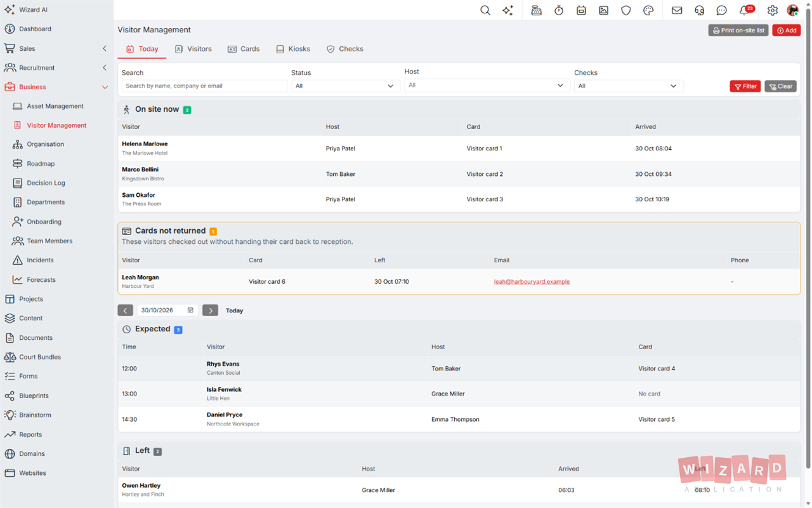Open Decision Log in the sidebar
The image size is (812, 508).
point(46,183)
